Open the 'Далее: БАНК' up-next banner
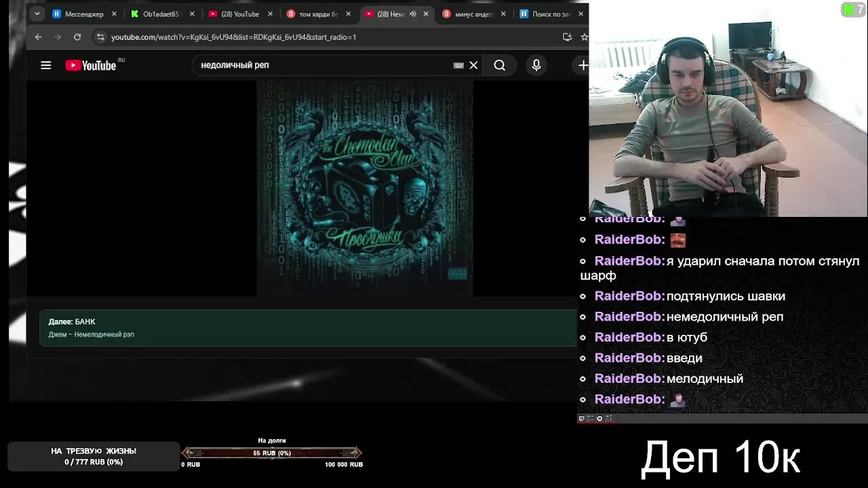The width and height of the screenshot is (868, 488). 309,328
